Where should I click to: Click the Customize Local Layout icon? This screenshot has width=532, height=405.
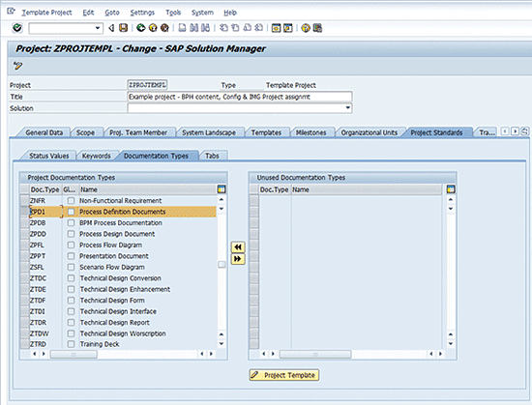tap(317, 28)
